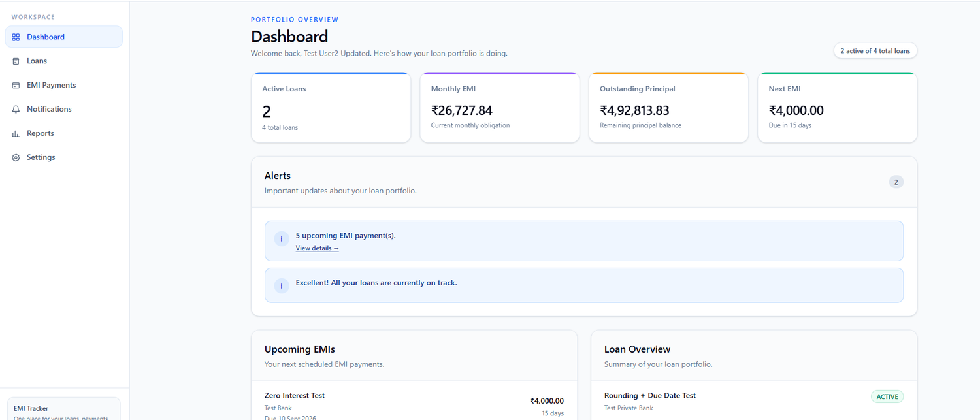Click the Upcoming EMIs heading
The width and height of the screenshot is (980, 420).
coord(300,349)
